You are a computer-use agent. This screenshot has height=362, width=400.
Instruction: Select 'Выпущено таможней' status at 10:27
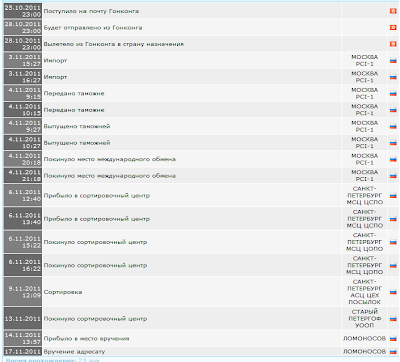pyautogui.click(x=77, y=143)
